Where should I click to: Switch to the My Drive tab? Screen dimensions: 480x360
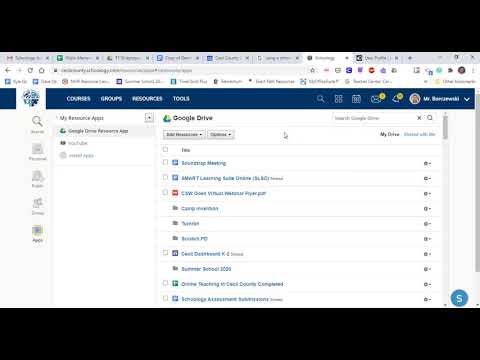point(390,134)
